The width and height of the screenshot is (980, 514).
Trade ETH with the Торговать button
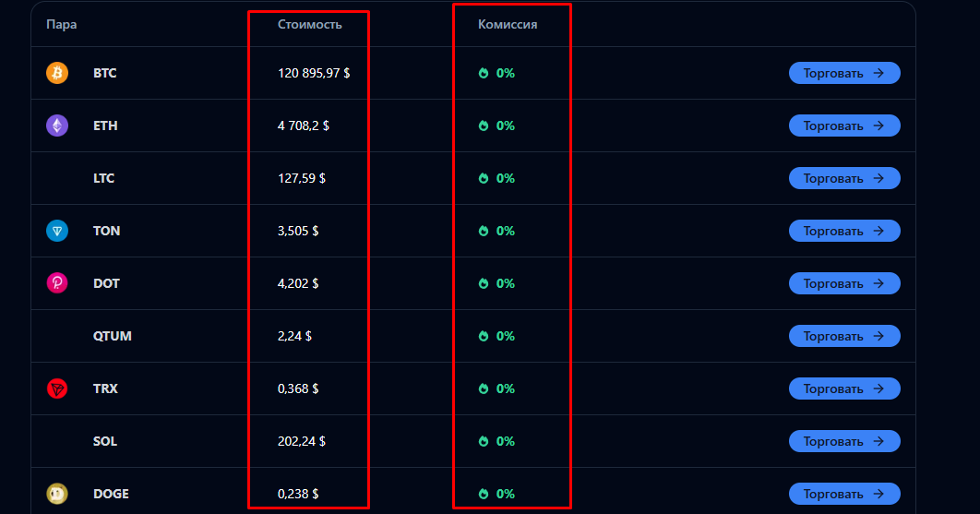844,126
